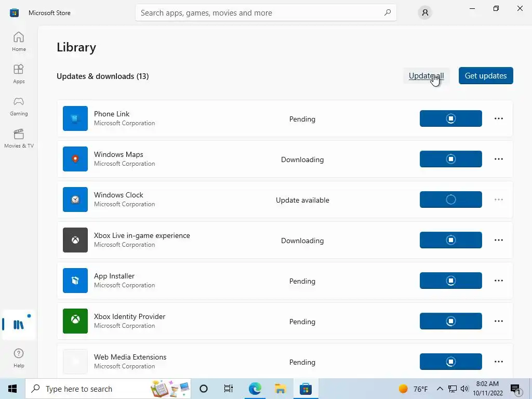Open the user account profile icon
This screenshot has width=532, height=399.
[x=425, y=13]
